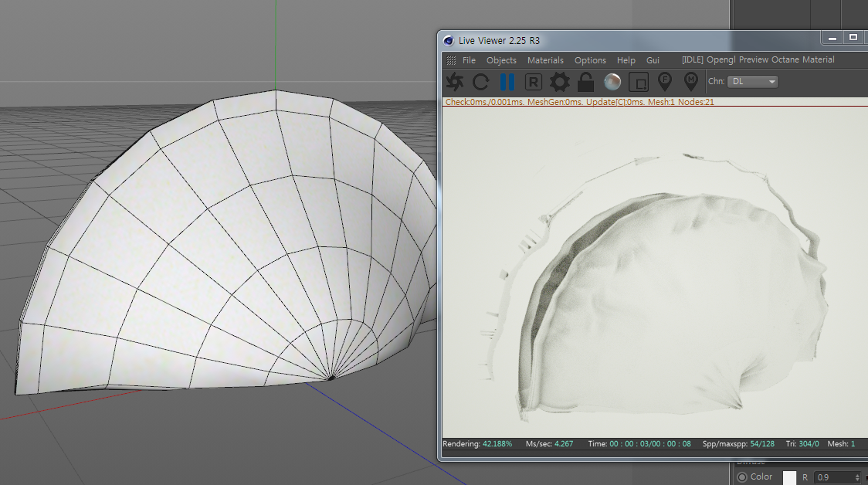Activate the focus picker pin icon
The height and width of the screenshot is (485, 868).
[x=664, y=82]
